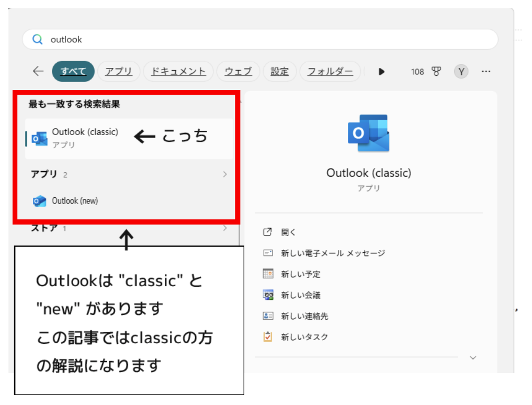Select the 新しい予定 action
The height and width of the screenshot is (405, 532).
point(300,274)
